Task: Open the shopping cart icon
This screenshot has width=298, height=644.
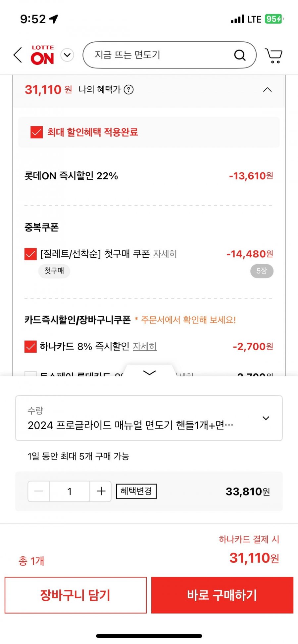Action: click(x=273, y=55)
